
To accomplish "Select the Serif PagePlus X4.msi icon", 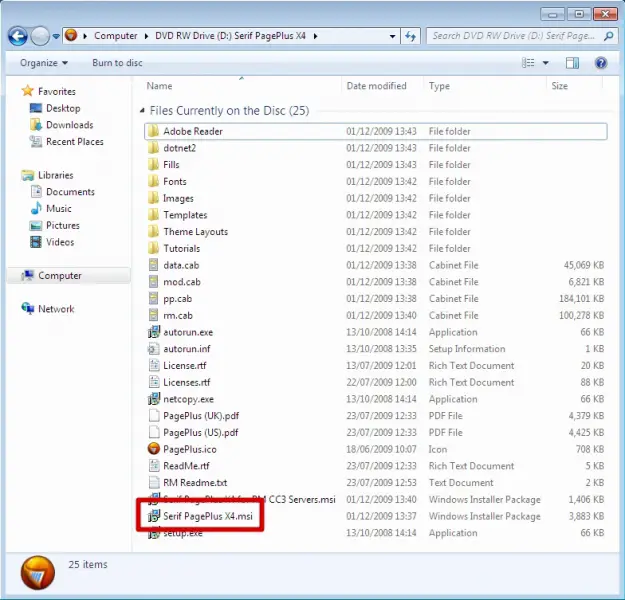I will 154,516.
